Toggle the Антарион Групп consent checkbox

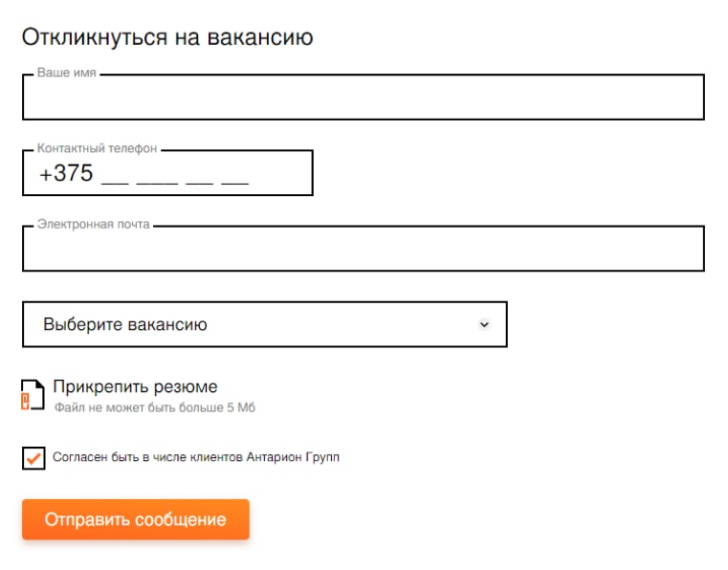click(x=33, y=458)
